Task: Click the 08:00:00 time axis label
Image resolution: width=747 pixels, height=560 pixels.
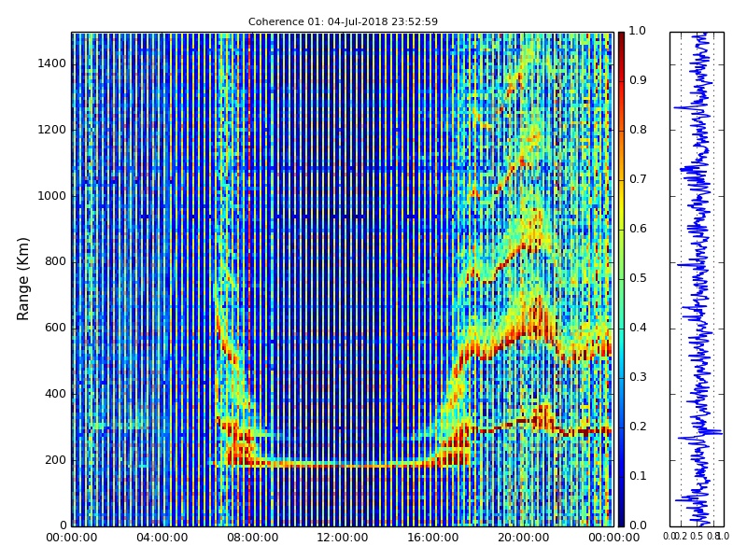Action: [252, 538]
